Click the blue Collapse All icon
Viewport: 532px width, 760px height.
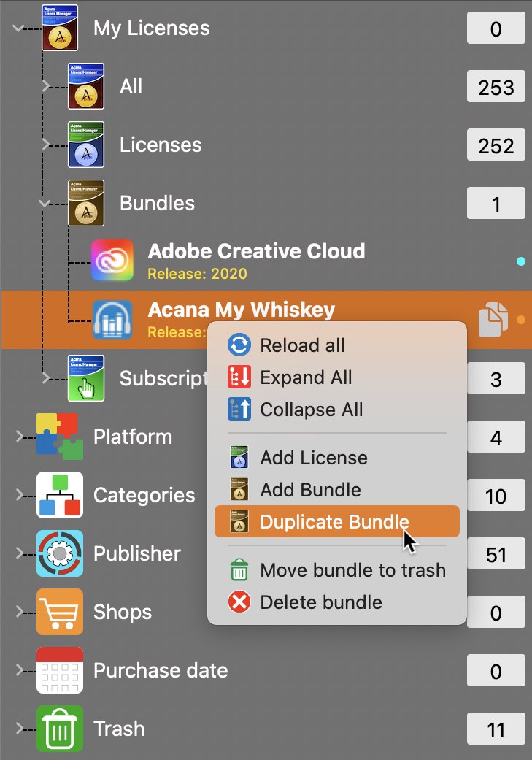click(x=239, y=409)
